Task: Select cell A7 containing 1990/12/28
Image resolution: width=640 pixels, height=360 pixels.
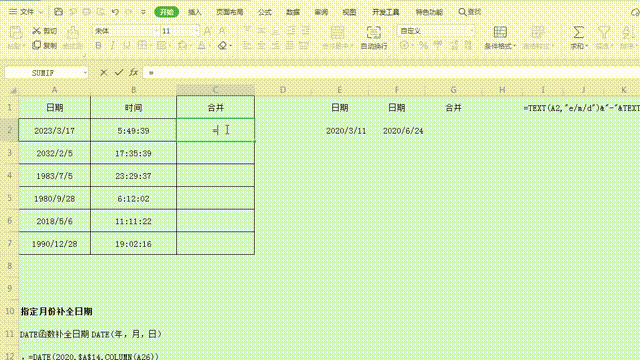Action: pos(54,244)
